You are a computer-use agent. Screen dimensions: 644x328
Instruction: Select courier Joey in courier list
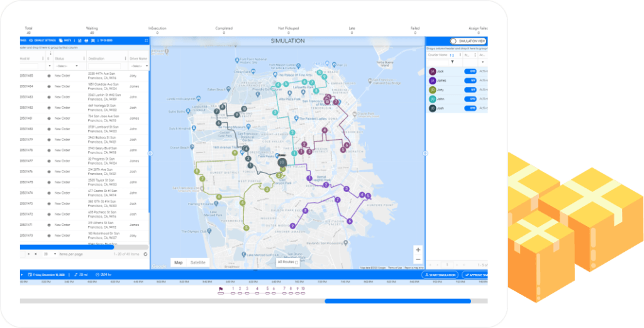[457, 89]
